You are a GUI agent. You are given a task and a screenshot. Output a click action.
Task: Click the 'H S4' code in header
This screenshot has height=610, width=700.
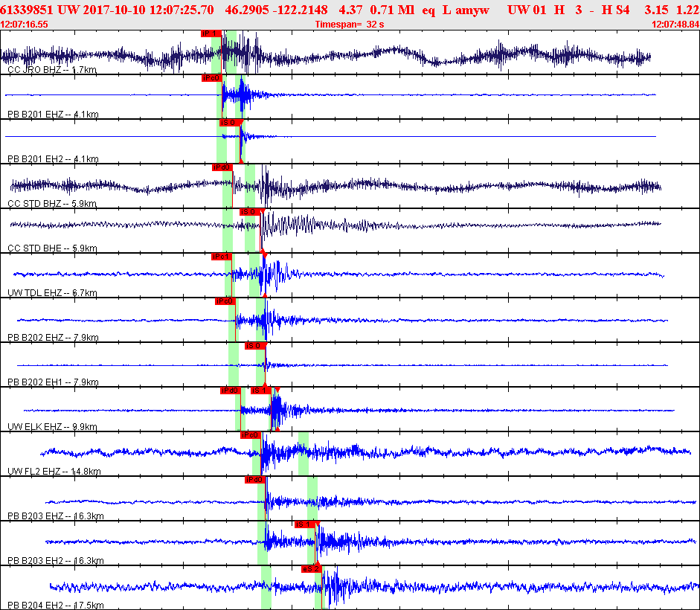616,10
